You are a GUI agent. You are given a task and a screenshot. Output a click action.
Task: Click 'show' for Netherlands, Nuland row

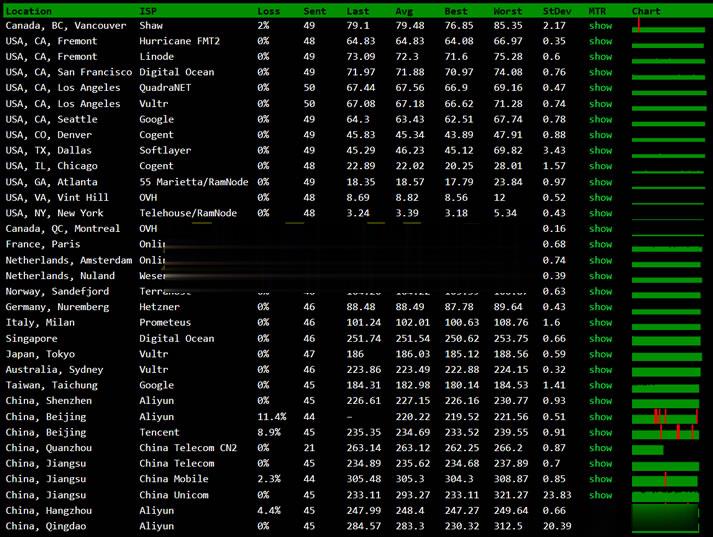600,276
